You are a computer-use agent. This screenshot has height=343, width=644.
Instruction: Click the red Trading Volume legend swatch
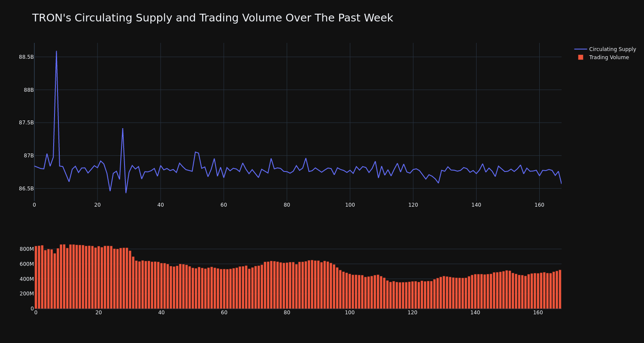[580, 57]
